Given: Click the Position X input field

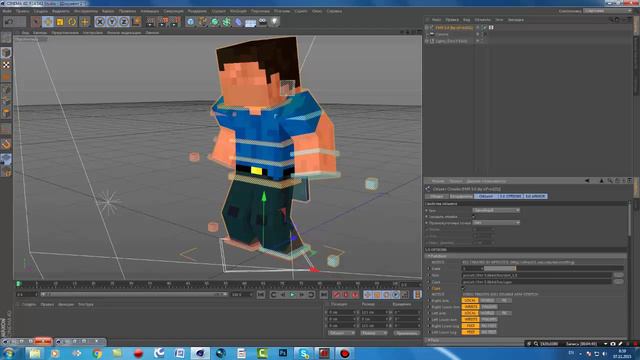Looking at the screenshot, I should coord(342,313).
